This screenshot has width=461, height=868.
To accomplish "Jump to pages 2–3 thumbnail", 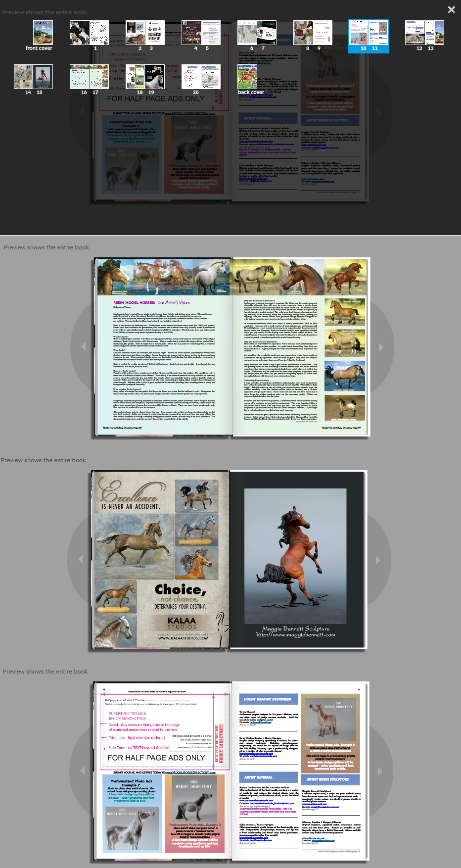I will [x=145, y=33].
